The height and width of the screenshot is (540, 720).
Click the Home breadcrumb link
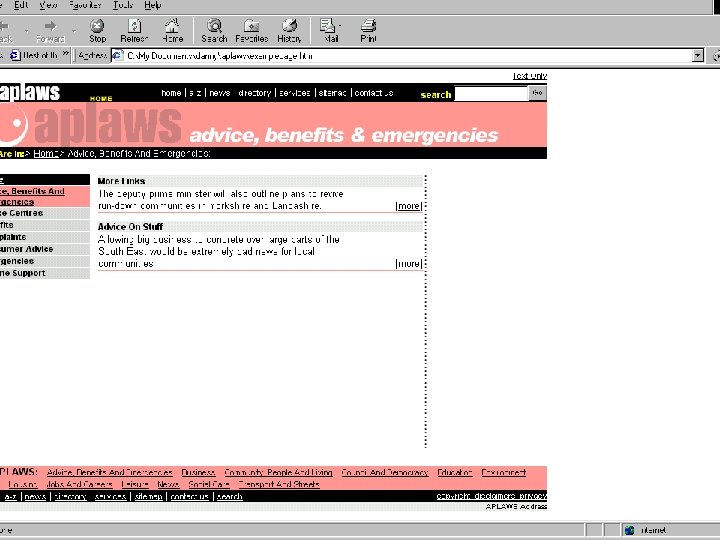pos(45,153)
